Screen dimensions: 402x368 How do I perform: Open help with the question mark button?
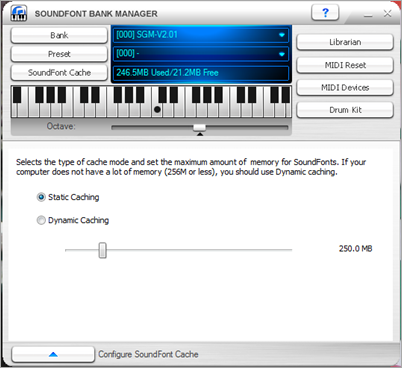(x=325, y=13)
